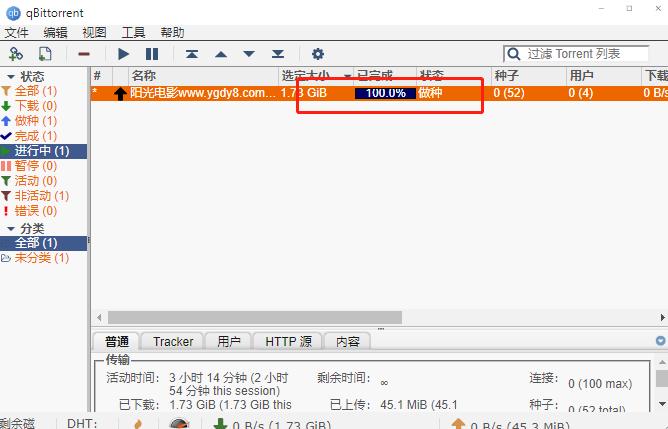Image resolution: width=668 pixels, height=429 pixels.
Task: Open the options gear icon
Action: pyautogui.click(x=318, y=54)
